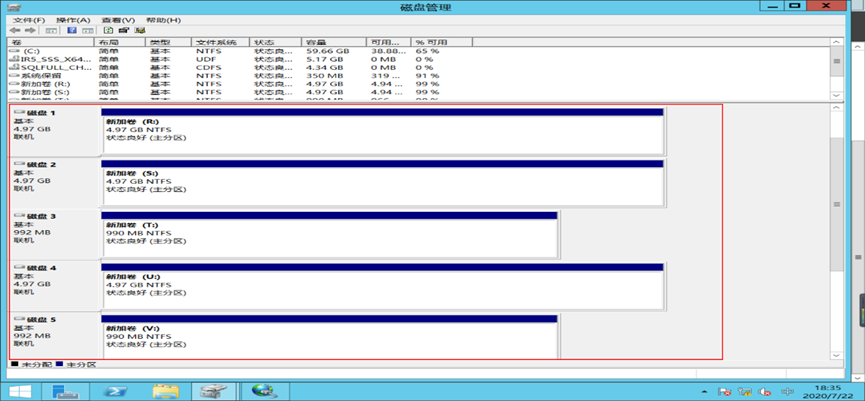865x401 pixels.
Task: Select the 新加卷 (T:) 990 MB partition block
Action: tap(330, 235)
